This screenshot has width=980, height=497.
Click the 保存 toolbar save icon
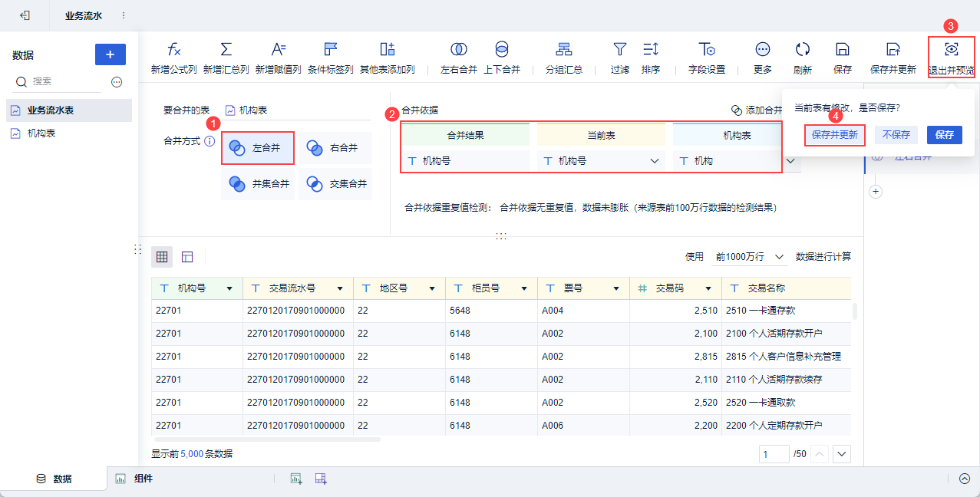click(843, 50)
